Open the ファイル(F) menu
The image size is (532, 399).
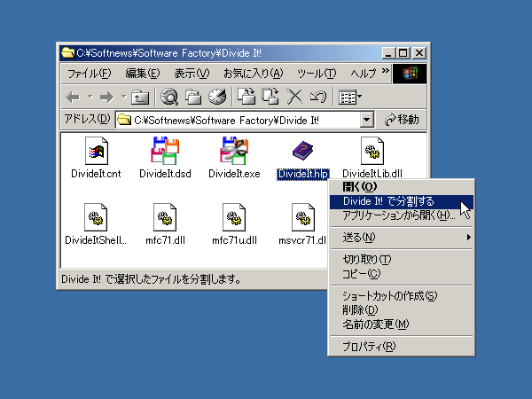[90, 74]
